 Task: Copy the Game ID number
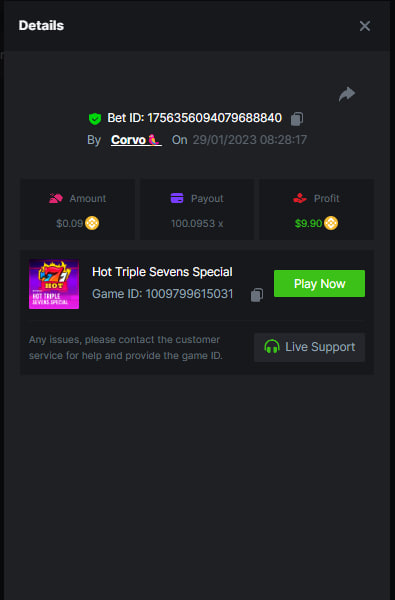coord(257,295)
